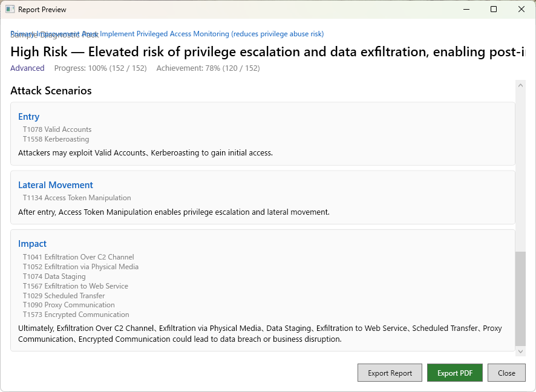Click T1558 Kerberoasting technique entry
The image size is (536, 392).
(x=56, y=139)
